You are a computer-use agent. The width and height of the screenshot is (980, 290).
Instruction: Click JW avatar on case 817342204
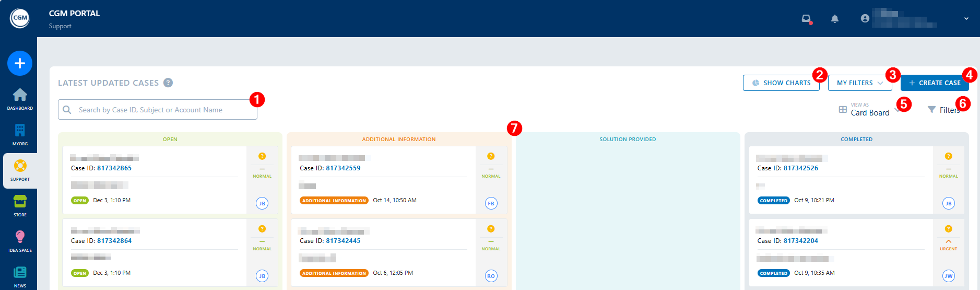(x=949, y=276)
